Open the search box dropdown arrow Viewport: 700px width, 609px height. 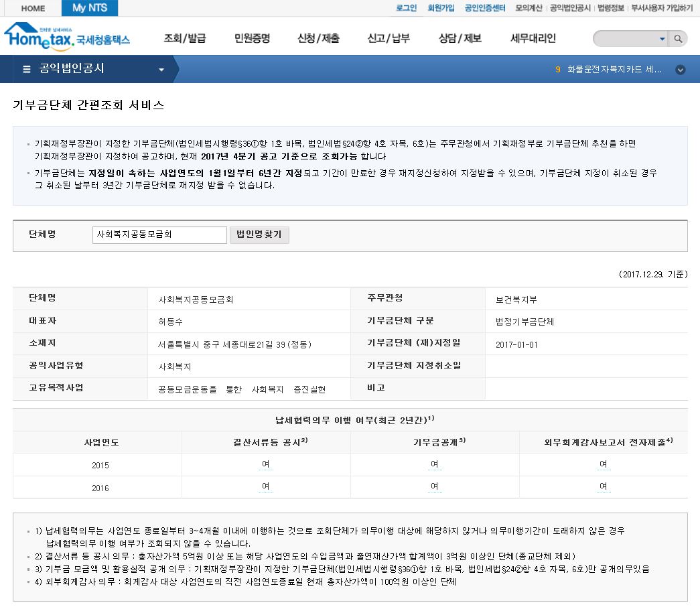[x=662, y=39]
